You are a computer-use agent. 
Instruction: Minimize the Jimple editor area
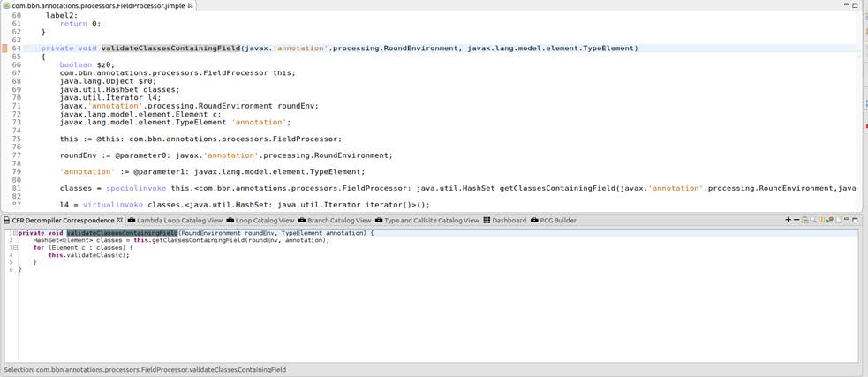pyautogui.click(x=847, y=4)
